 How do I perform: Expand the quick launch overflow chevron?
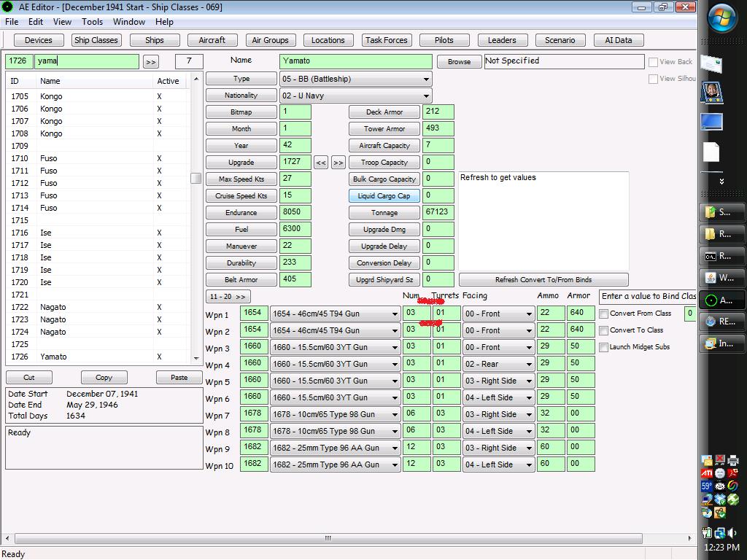(721, 181)
